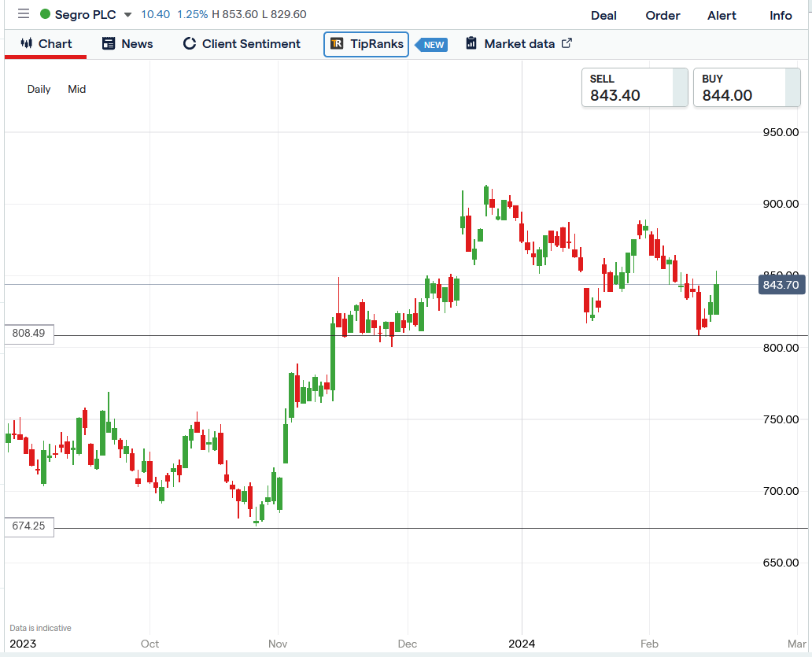Viewport: 812px width, 657px height.
Task: Open the TipRanks tab
Action: point(366,44)
